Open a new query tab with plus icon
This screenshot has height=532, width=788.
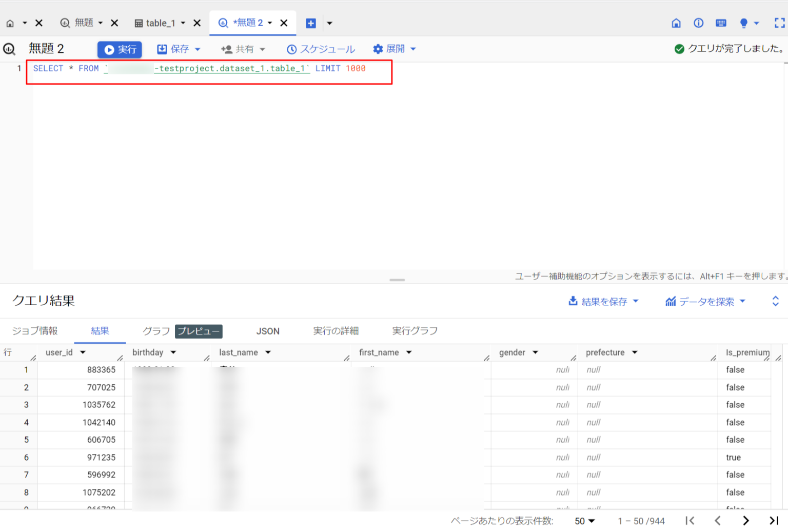coord(310,23)
